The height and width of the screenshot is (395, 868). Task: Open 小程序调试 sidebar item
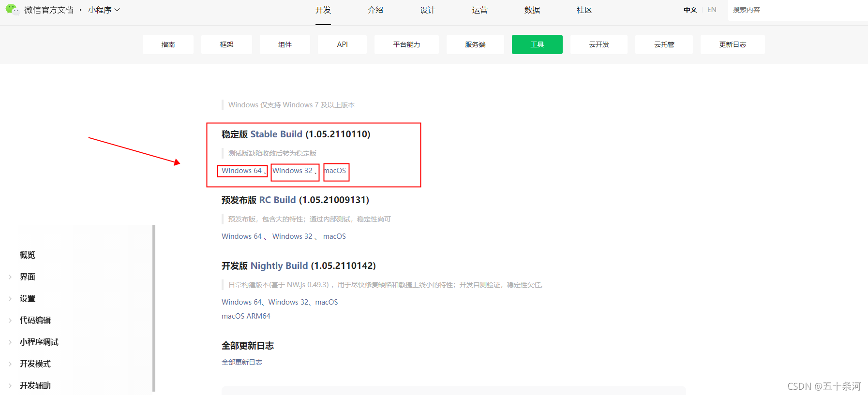click(x=39, y=342)
